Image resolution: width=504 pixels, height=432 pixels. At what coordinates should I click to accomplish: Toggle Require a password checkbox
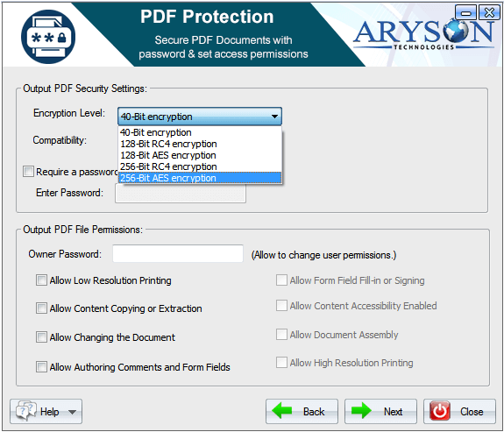pyautogui.click(x=28, y=172)
